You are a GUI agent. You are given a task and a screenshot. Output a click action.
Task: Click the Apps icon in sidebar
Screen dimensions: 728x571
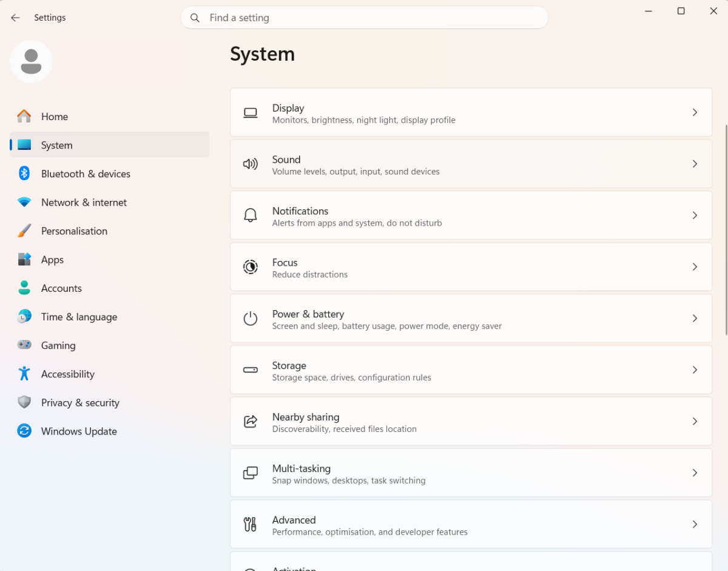point(24,259)
